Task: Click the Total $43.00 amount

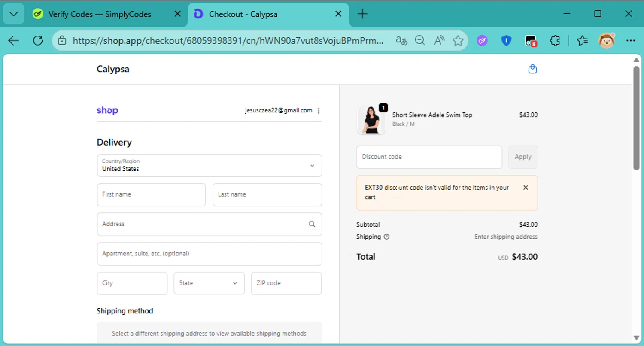Action: [525, 257]
